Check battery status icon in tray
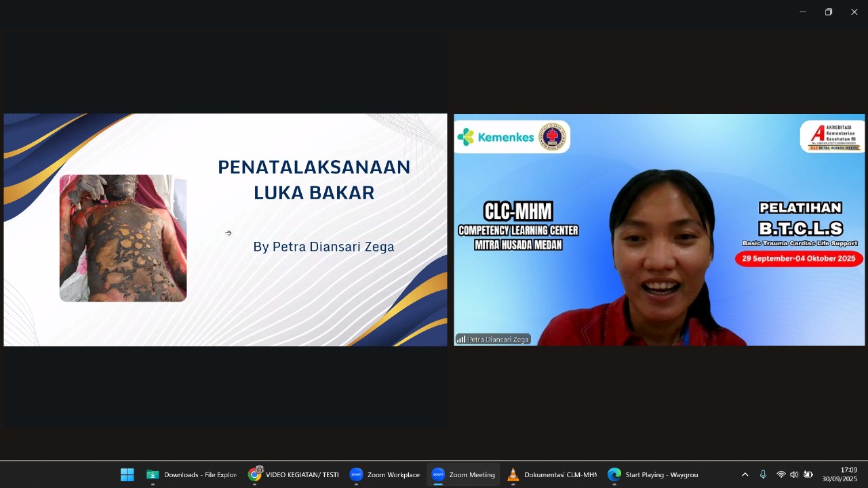 pos(808,474)
